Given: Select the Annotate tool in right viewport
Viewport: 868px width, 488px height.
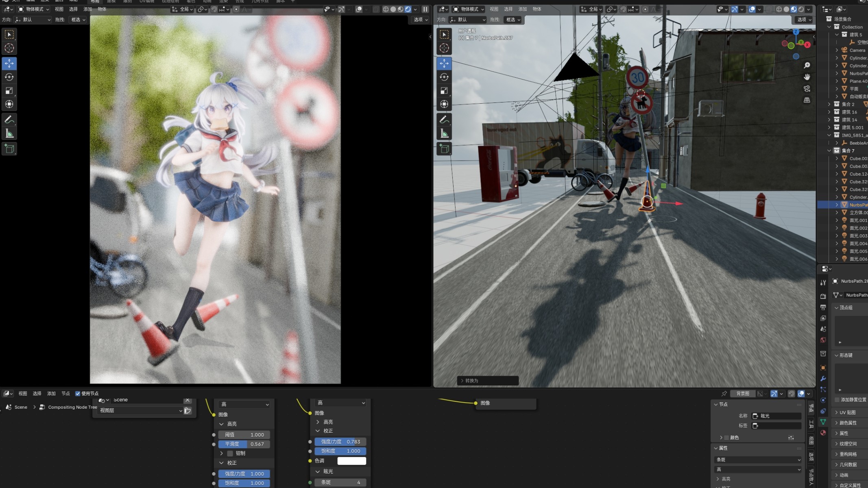Looking at the screenshot, I should point(444,120).
